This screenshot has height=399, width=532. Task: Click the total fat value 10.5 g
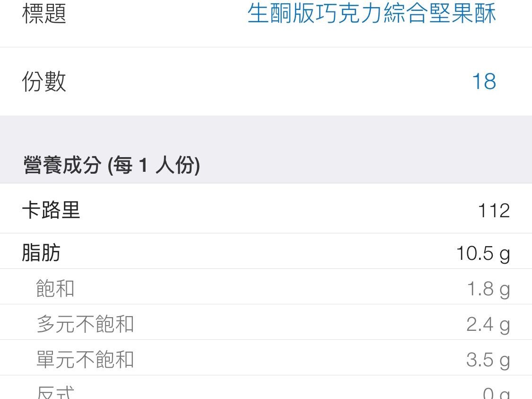point(483,254)
